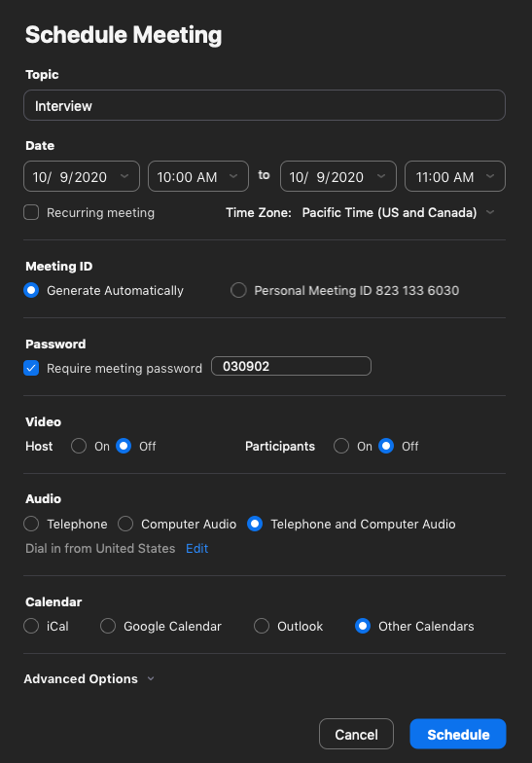Enable the Recurring meeting checkbox
Viewport: 532px width, 763px height.
(x=31, y=212)
